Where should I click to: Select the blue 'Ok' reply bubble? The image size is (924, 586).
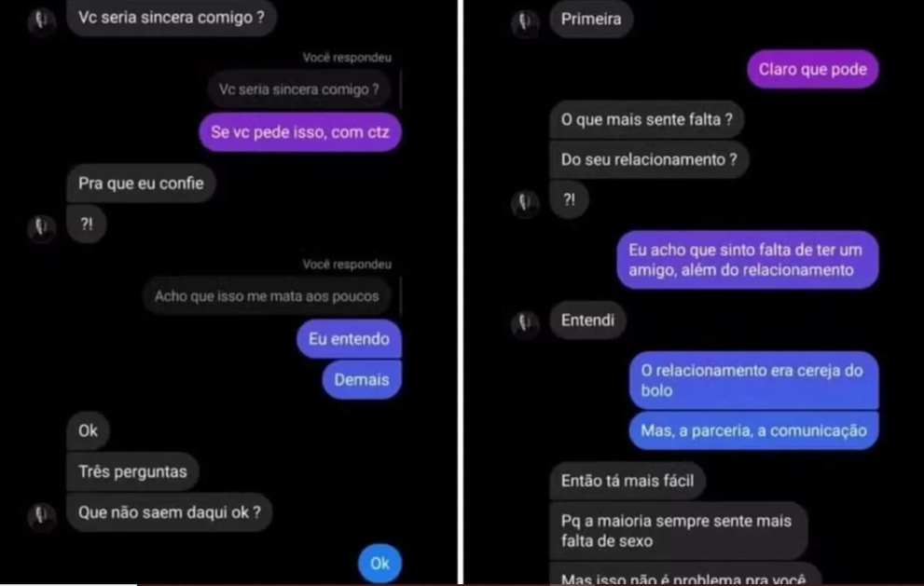coord(379,564)
